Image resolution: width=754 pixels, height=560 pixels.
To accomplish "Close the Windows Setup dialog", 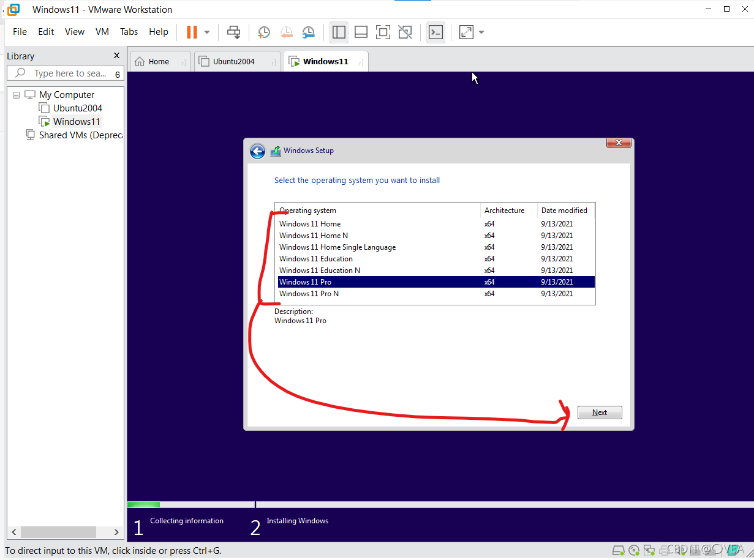I will point(619,143).
